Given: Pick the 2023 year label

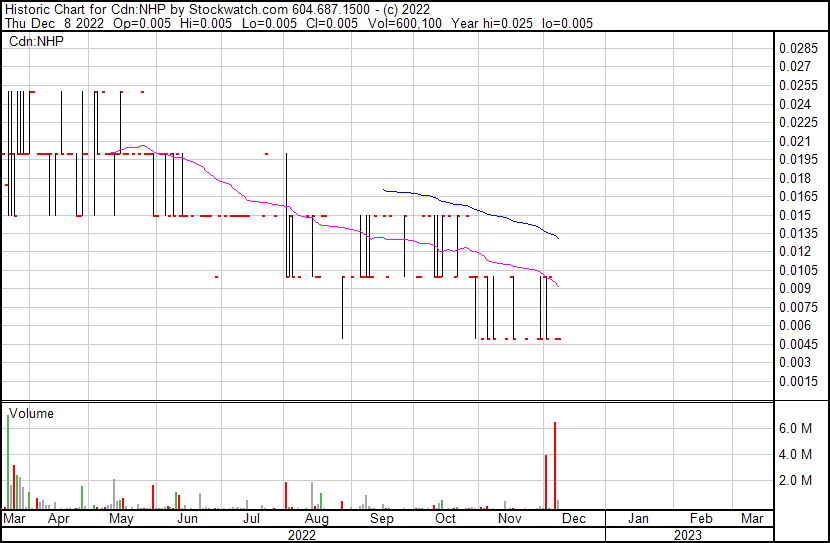Looking at the screenshot, I should pyautogui.click(x=687, y=535).
